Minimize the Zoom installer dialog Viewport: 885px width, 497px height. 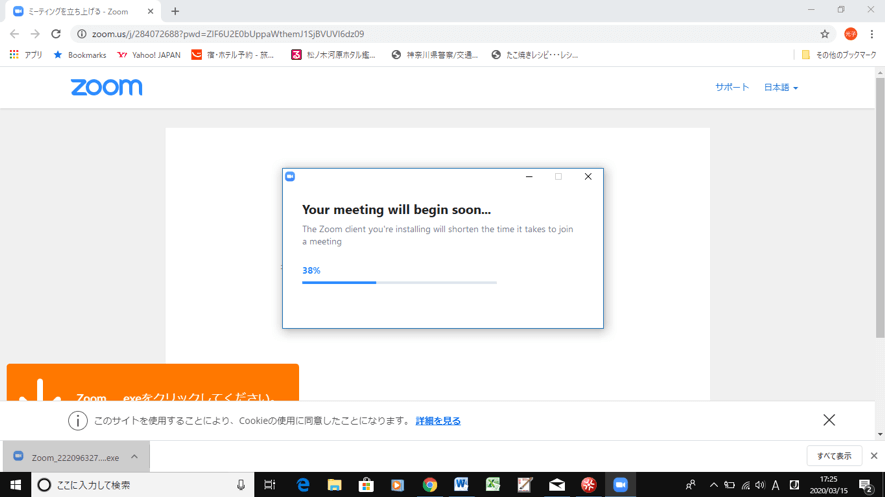[529, 177]
